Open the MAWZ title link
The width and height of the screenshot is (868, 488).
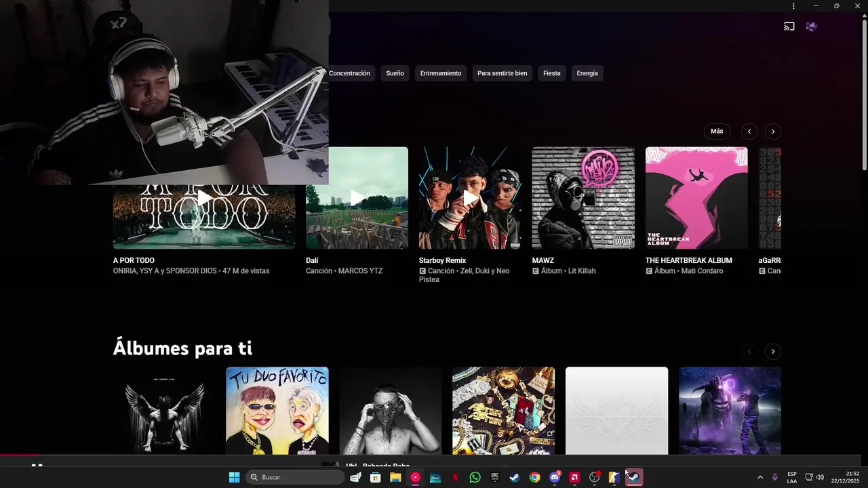543,260
